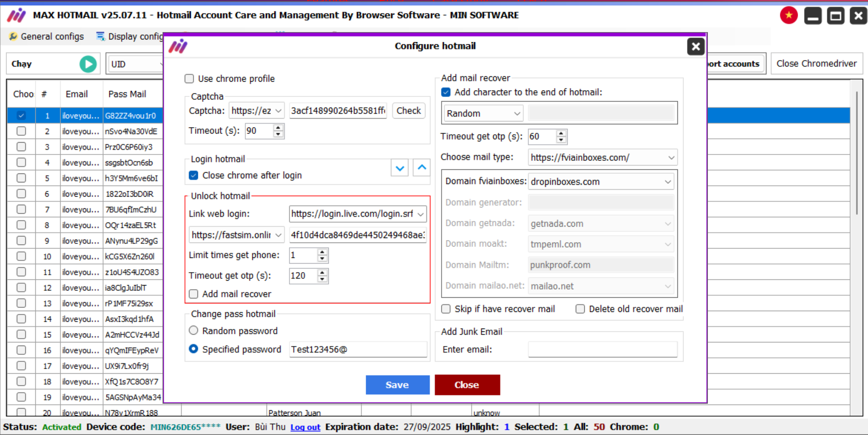
Task: Click the fastsim API key field
Action: point(358,235)
